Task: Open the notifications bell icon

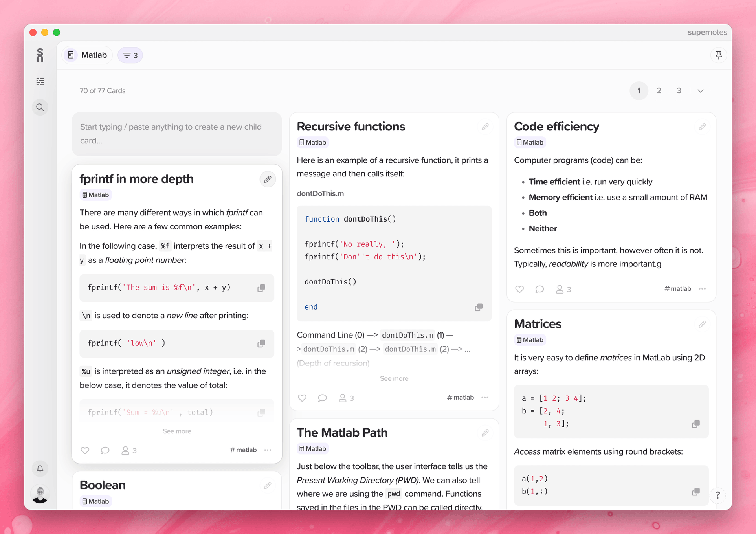Action: click(40, 468)
